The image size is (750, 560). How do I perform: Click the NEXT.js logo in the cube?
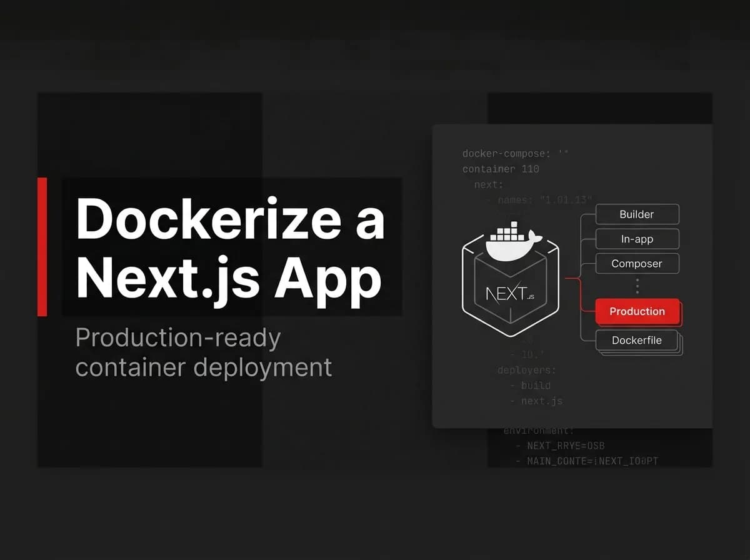pos(510,293)
